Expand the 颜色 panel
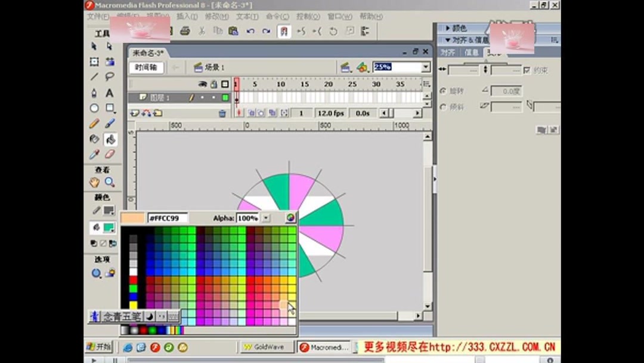The image size is (644, 363). pos(448,28)
